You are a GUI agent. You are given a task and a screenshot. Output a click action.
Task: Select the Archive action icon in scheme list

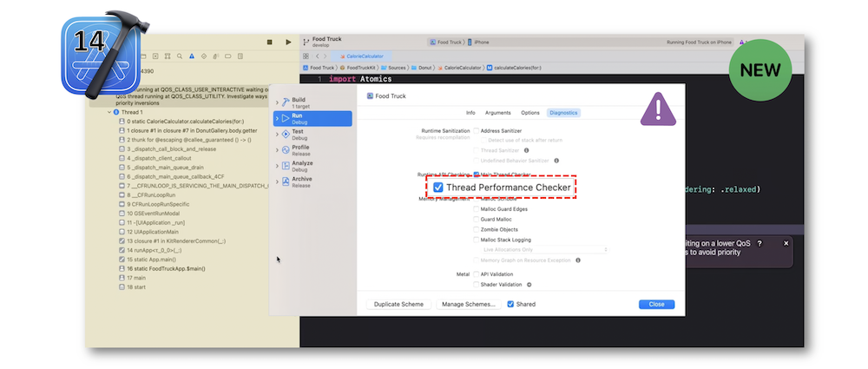[286, 181]
